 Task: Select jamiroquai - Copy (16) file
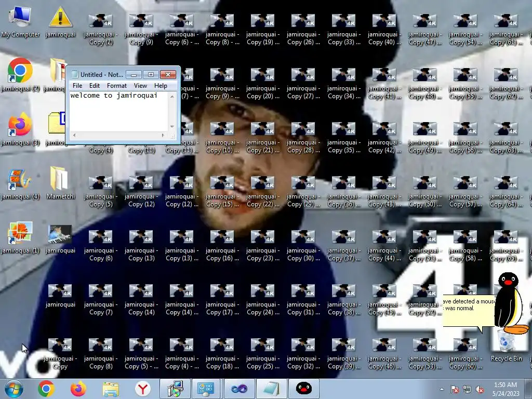point(222,246)
